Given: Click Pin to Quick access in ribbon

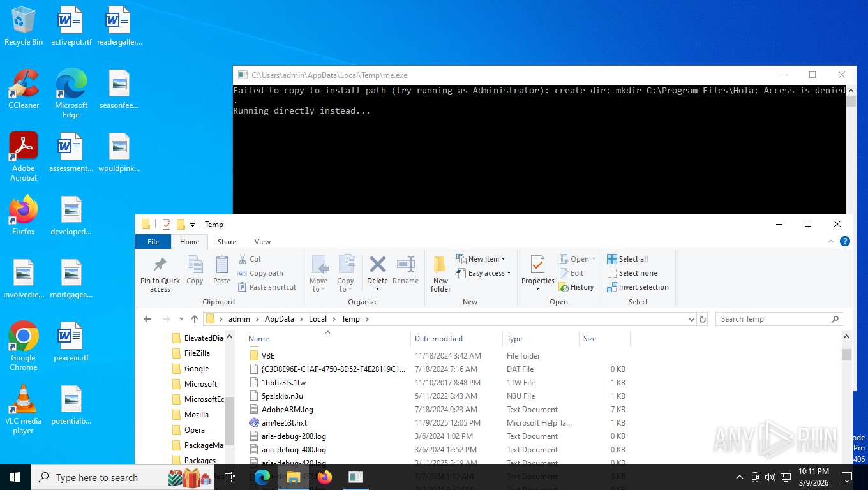Looking at the screenshot, I should coord(160,274).
